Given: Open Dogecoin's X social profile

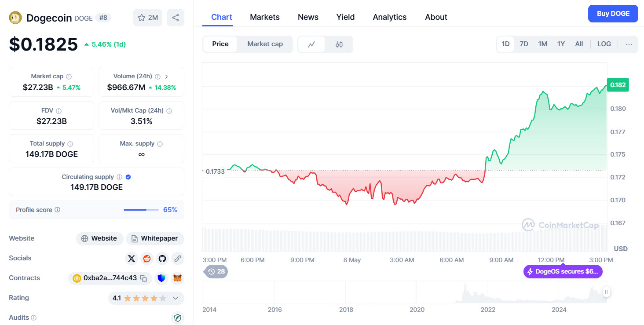Looking at the screenshot, I should point(131,259).
